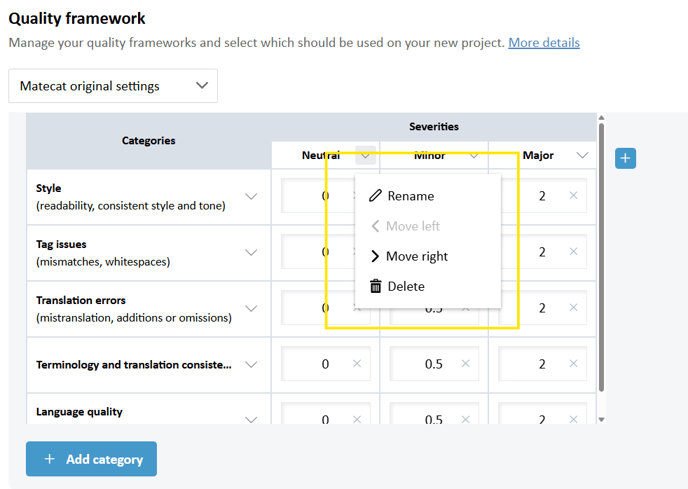Click the pencil Rename icon in menu
This screenshot has width=688, height=489.
click(375, 196)
